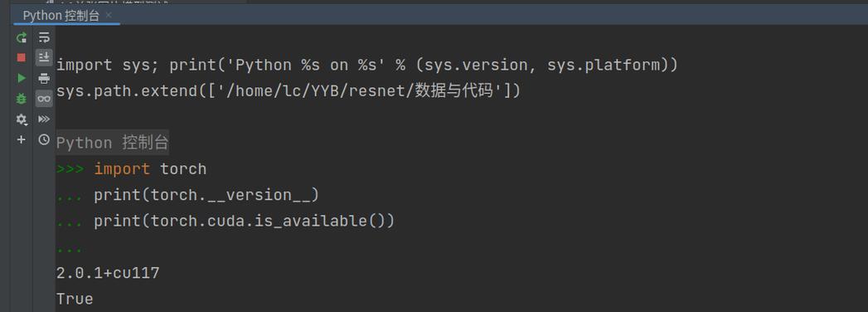Click the grey Python 控制台 label in output
Screen dimensions: 868x312
[x=113, y=143]
